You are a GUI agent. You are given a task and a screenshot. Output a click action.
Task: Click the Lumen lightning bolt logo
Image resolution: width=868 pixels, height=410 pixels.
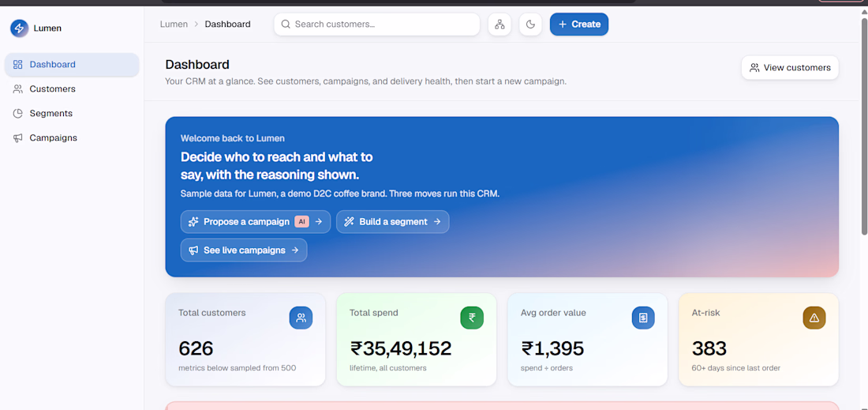[20, 28]
